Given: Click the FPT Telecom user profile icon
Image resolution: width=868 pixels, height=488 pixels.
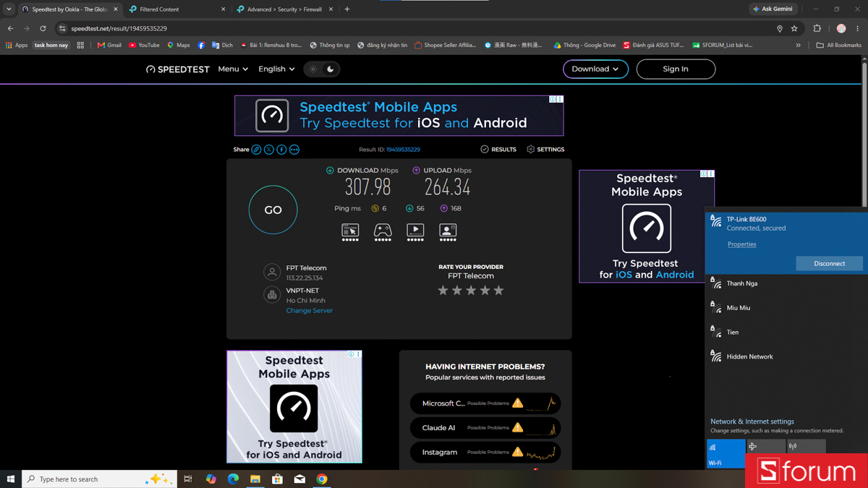Looking at the screenshot, I should coord(272,272).
